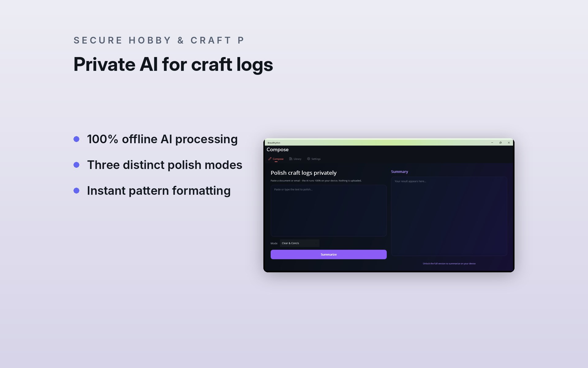
Task: Click the 'Private AI for craft logs' headline
Action: (x=173, y=65)
